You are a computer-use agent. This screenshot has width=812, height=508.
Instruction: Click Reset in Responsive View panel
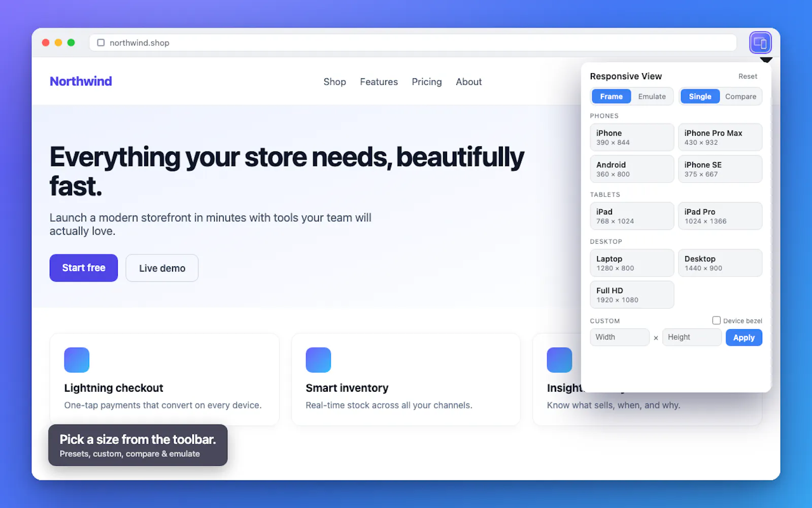click(x=748, y=76)
